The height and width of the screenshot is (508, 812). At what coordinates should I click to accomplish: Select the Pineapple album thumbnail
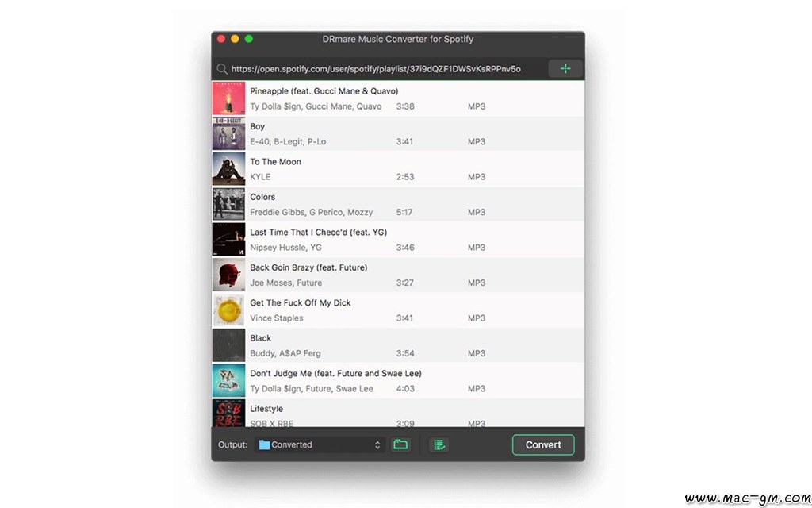coord(228,98)
